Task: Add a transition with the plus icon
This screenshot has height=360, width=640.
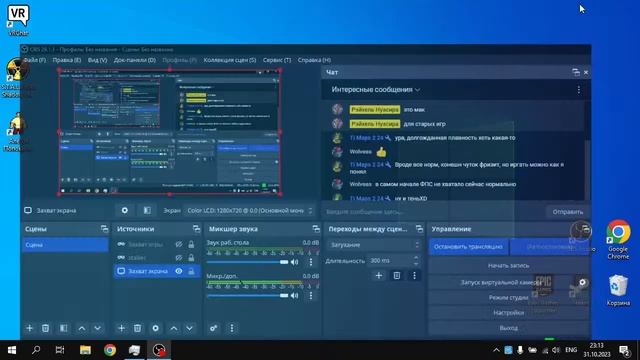Action: [x=379, y=276]
